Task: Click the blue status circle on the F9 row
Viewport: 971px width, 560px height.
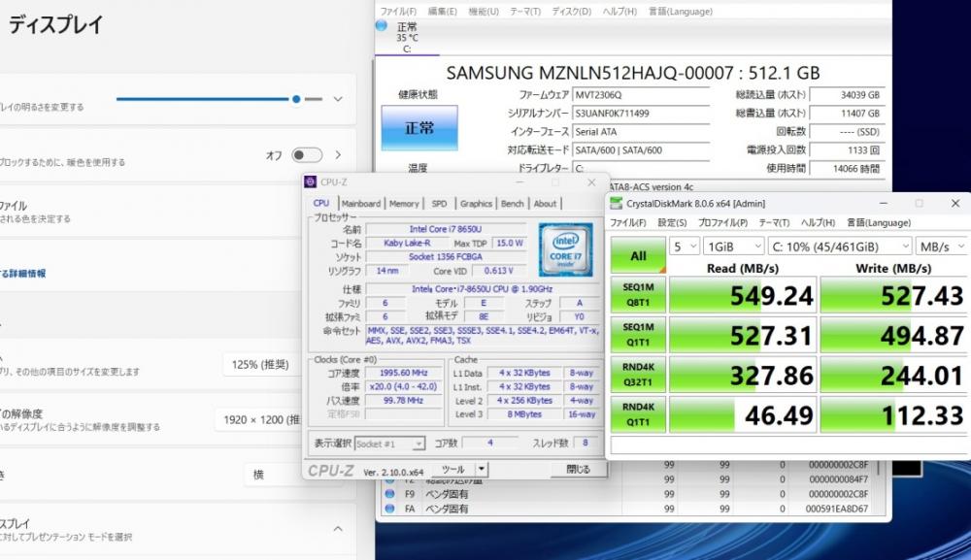Action: [x=389, y=494]
